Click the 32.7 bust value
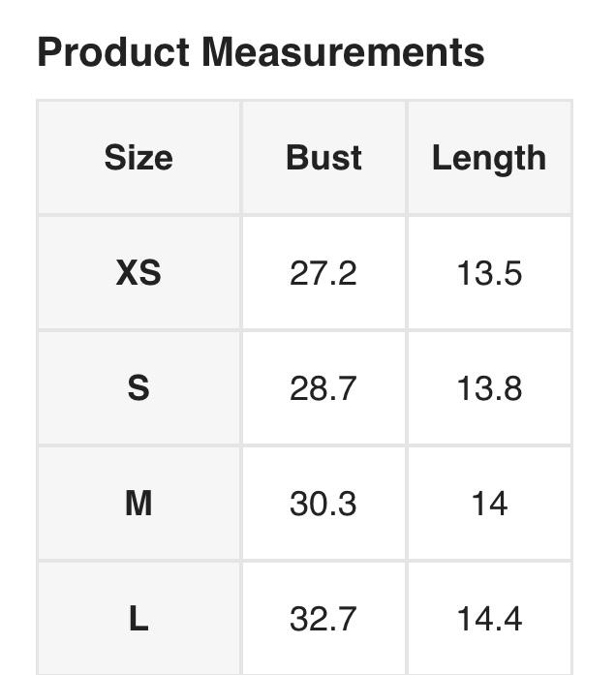The width and height of the screenshot is (616, 675). point(323,618)
